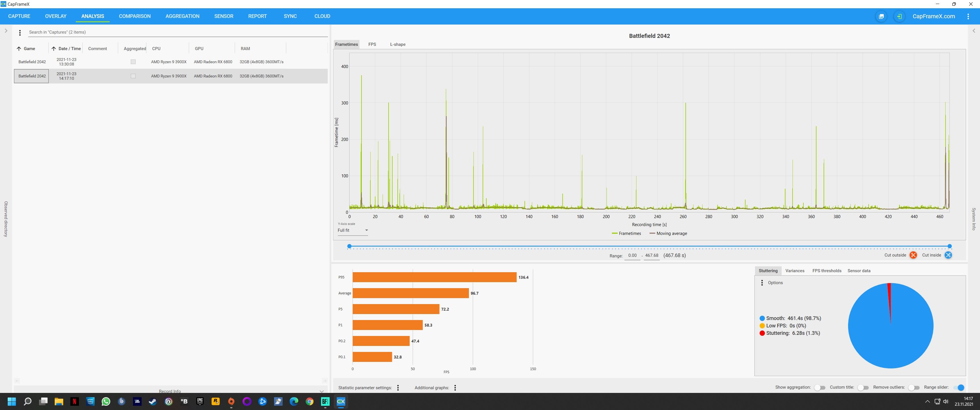Click the range slider left handle
This screenshot has width=980, height=410.
coord(349,247)
